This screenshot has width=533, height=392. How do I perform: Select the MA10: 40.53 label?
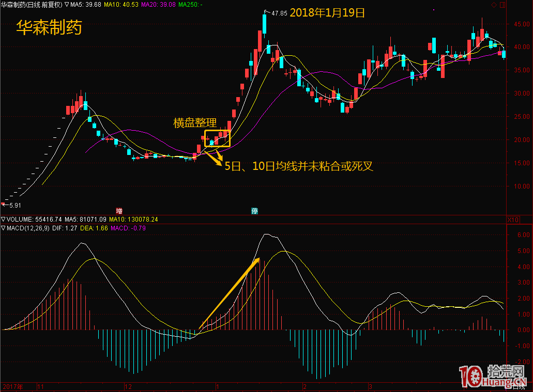coord(121,5)
